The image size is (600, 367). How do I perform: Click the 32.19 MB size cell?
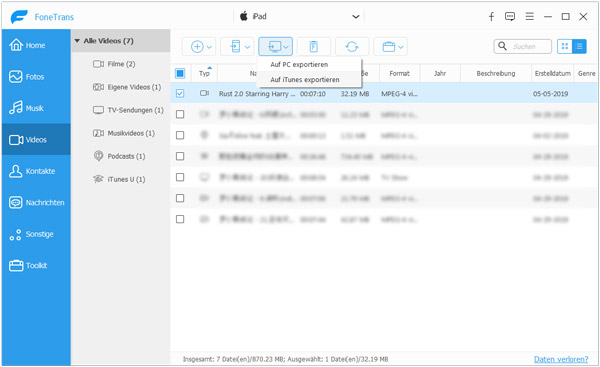[355, 94]
